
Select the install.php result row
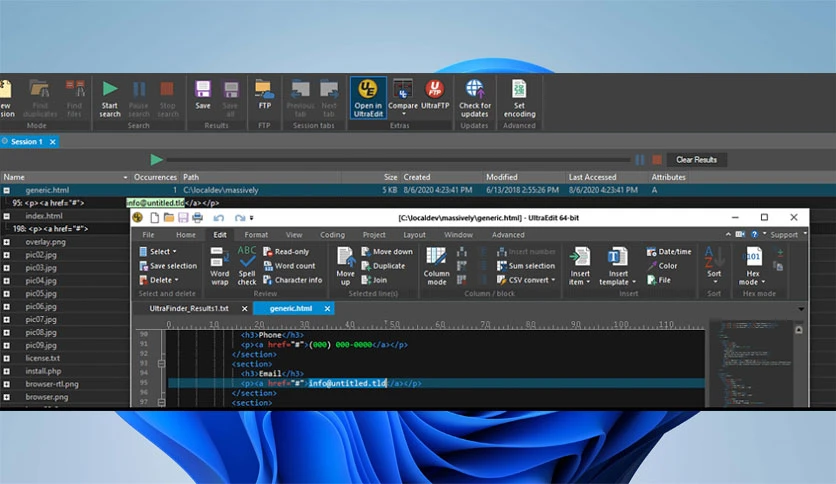(64, 371)
